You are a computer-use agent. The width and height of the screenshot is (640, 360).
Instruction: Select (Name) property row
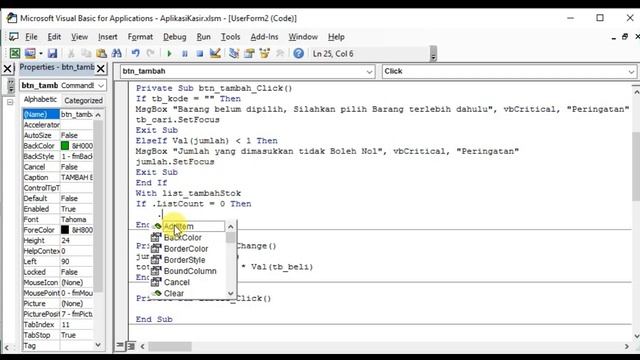(x=58, y=114)
